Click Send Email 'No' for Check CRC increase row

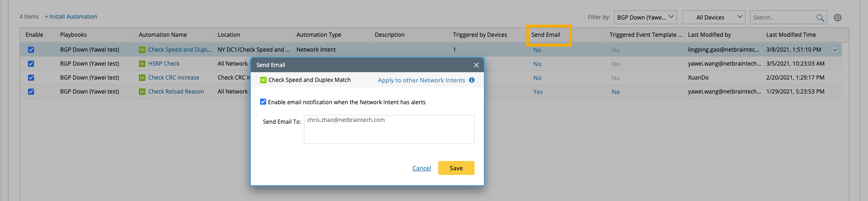(537, 78)
